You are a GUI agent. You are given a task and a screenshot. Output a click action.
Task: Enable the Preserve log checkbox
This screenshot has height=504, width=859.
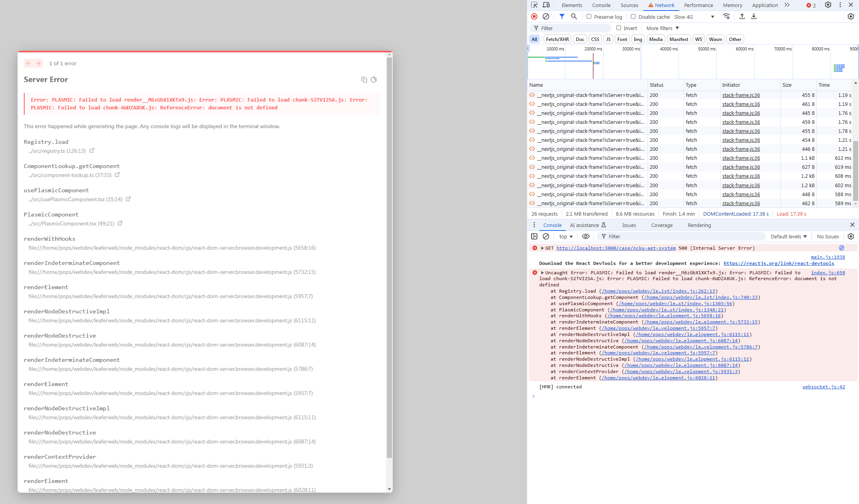pyautogui.click(x=589, y=16)
